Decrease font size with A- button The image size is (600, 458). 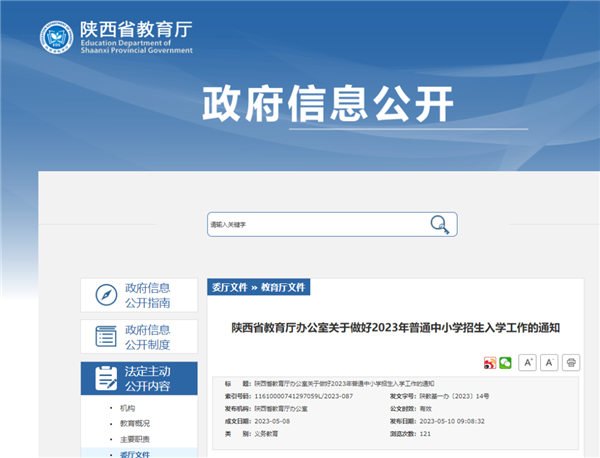(549, 362)
